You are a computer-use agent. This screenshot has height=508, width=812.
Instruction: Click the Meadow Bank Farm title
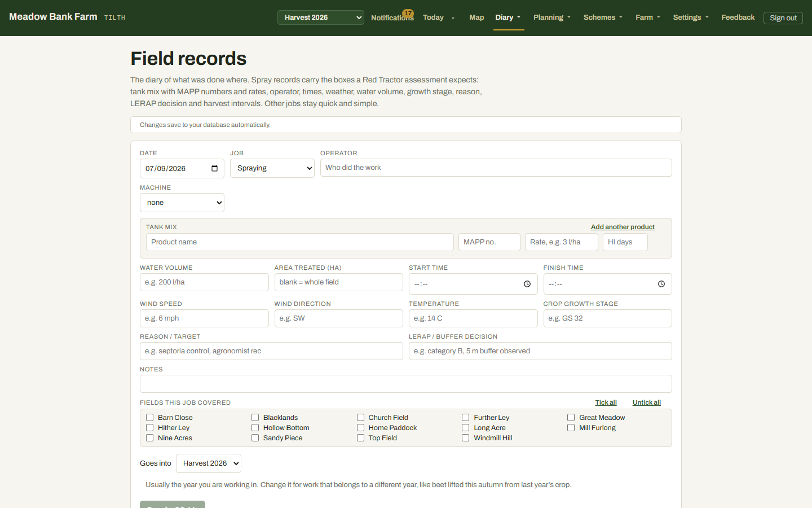point(53,17)
